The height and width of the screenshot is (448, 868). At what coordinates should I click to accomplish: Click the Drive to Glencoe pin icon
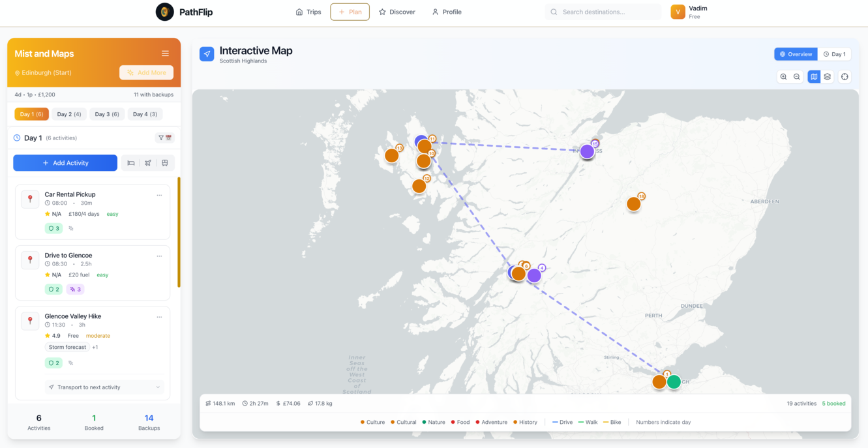[30, 260]
